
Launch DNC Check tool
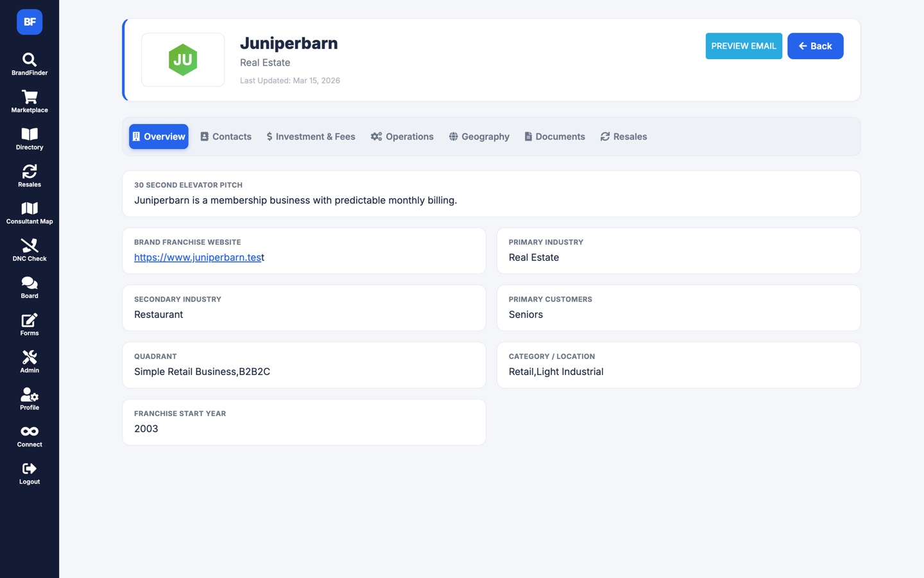[30, 250]
